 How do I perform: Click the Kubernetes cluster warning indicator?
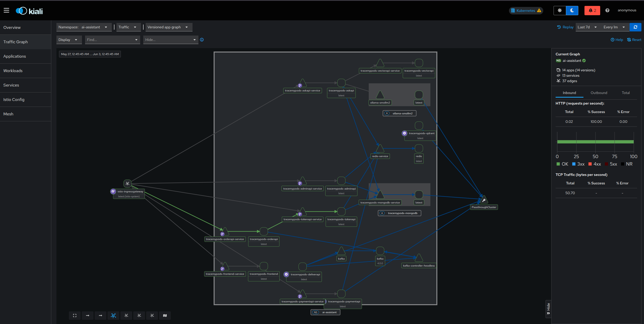click(x=539, y=11)
